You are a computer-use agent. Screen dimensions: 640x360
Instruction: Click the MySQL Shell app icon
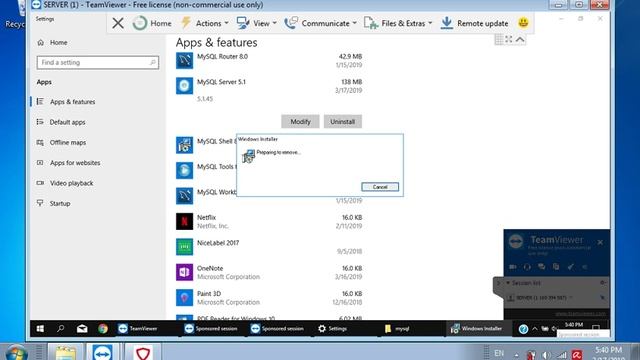pos(184,145)
